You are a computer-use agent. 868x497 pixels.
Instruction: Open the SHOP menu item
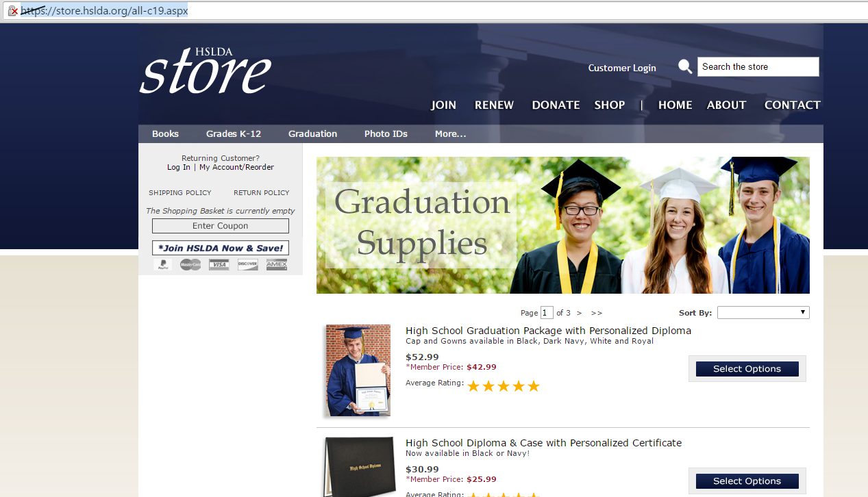coord(610,105)
